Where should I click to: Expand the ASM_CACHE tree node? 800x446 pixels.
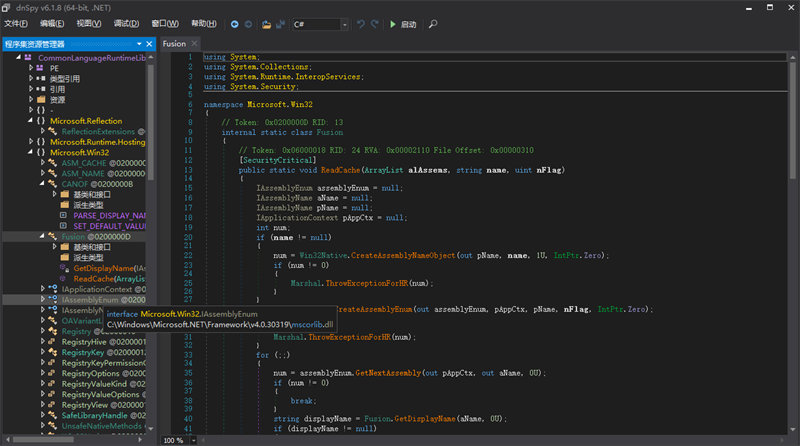[42, 163]
